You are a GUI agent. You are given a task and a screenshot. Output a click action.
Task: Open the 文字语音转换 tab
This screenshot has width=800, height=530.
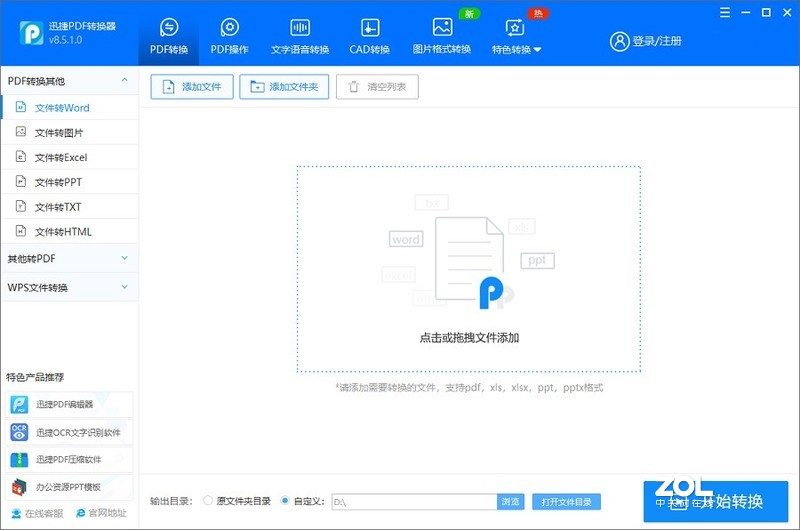click(x=300, y=36)
